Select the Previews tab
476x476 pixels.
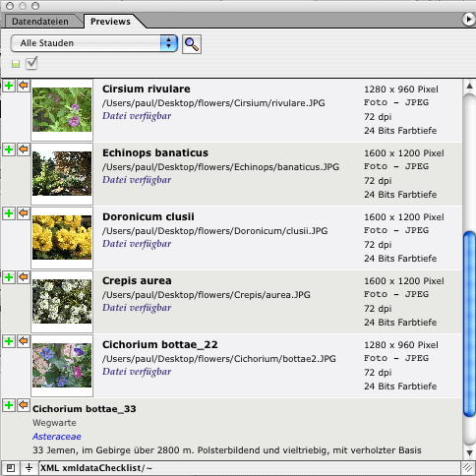pyautogui.click(x=110, y=22)
